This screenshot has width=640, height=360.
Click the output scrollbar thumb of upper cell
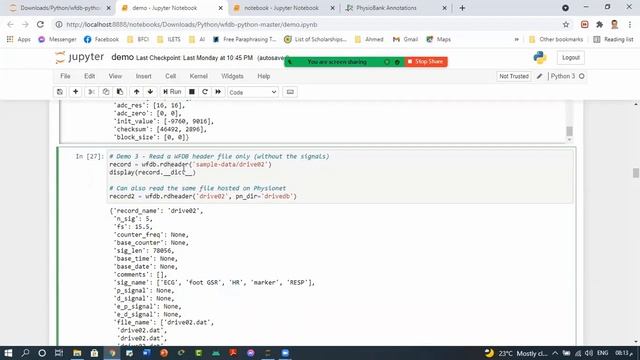tap(569, 131)
